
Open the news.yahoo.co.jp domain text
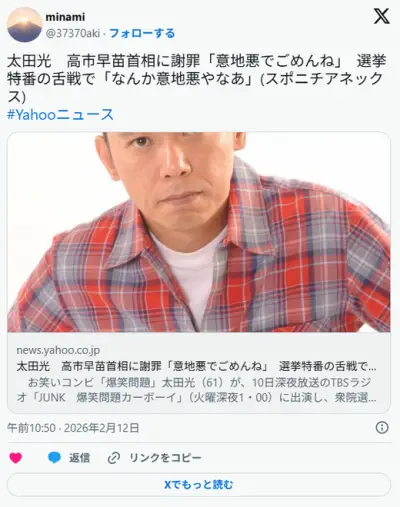click(x=58, y=350)
